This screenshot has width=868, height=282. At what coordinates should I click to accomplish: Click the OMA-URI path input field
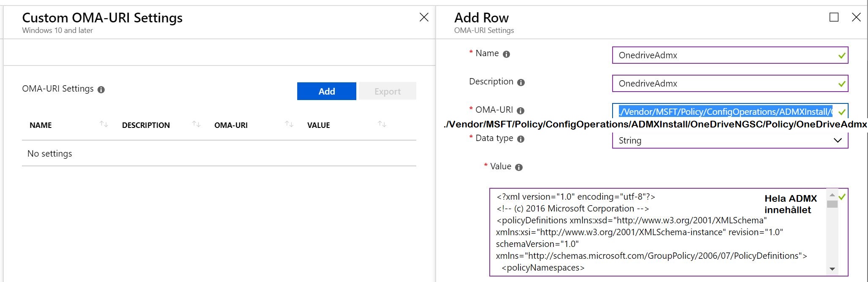(730, 111)
